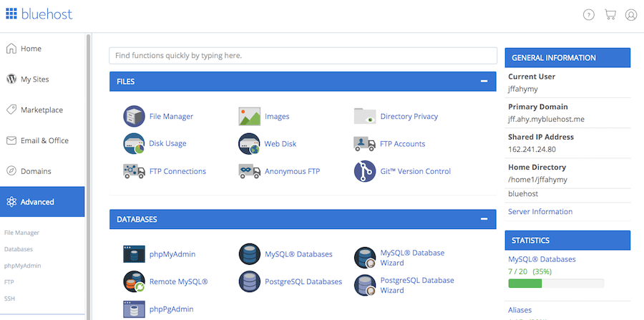Click the Disk Usage icon

click(x=134, y=143)
